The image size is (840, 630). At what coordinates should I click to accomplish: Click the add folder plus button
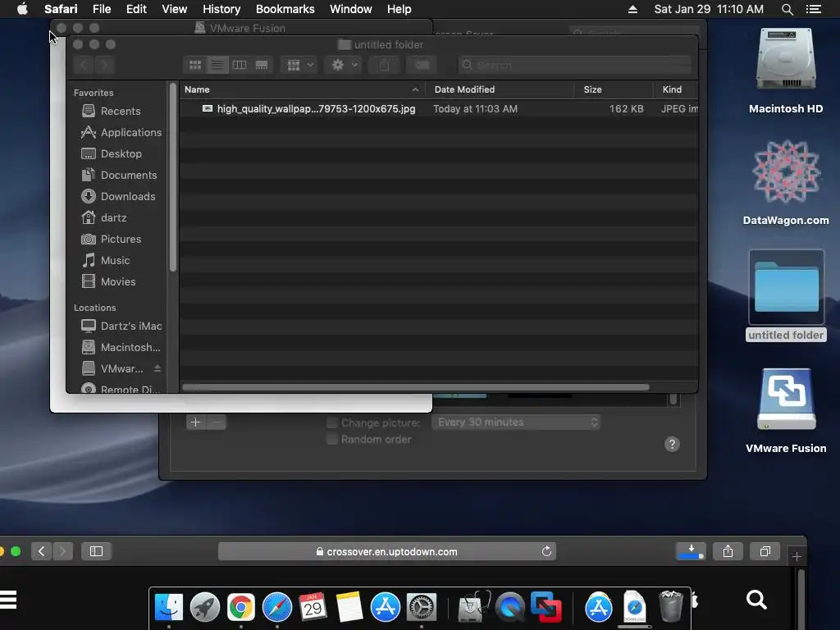click(195, 422)
